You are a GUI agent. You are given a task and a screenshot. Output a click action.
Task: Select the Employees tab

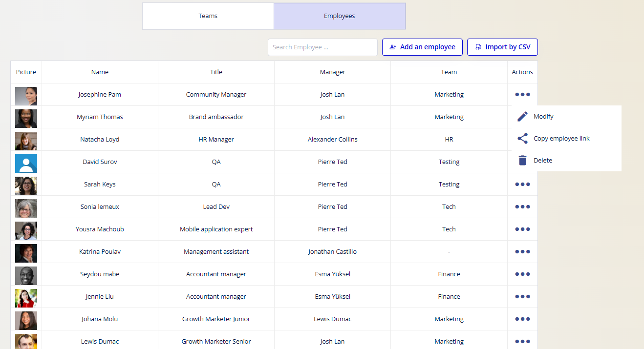pos(340,16)
